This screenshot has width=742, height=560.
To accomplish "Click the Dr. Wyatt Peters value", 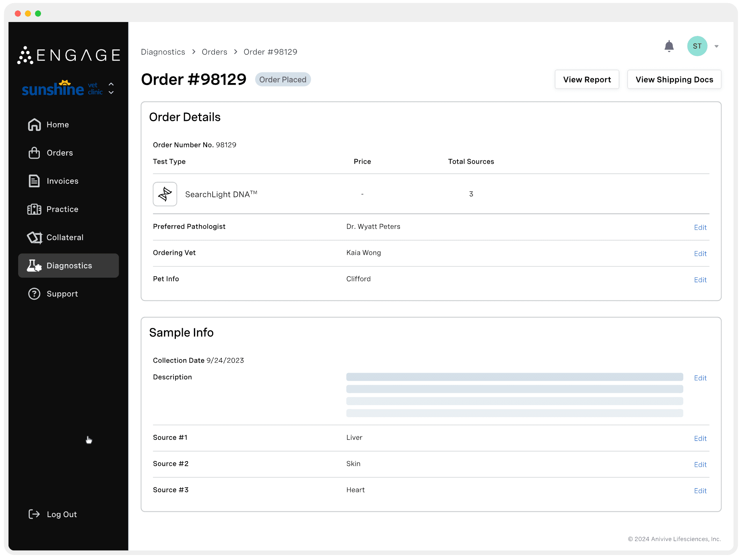I will (x=373, y=227).
